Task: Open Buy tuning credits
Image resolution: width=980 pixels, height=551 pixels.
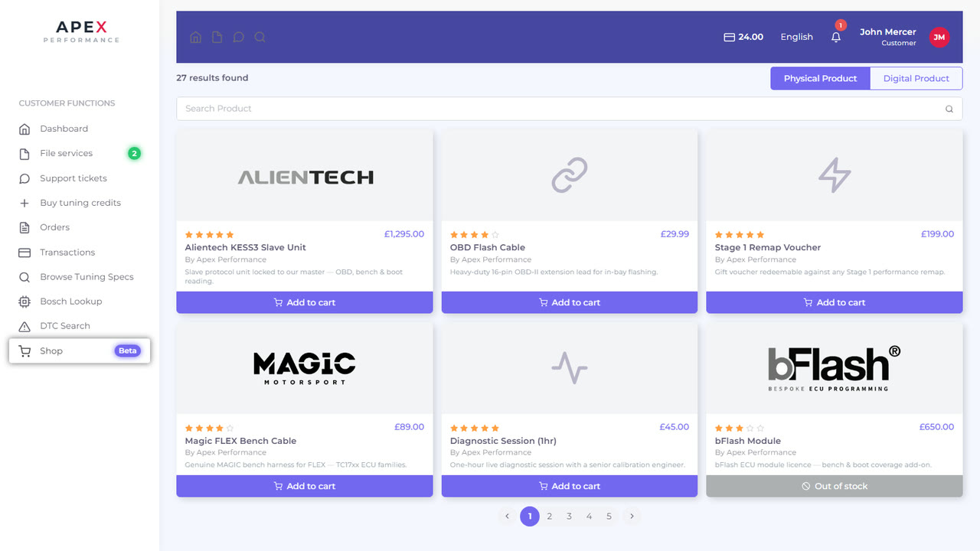Action: pos(80,203)
